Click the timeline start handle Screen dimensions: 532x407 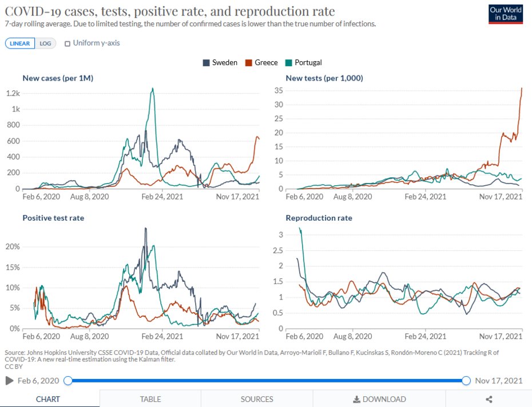(68, 381)
